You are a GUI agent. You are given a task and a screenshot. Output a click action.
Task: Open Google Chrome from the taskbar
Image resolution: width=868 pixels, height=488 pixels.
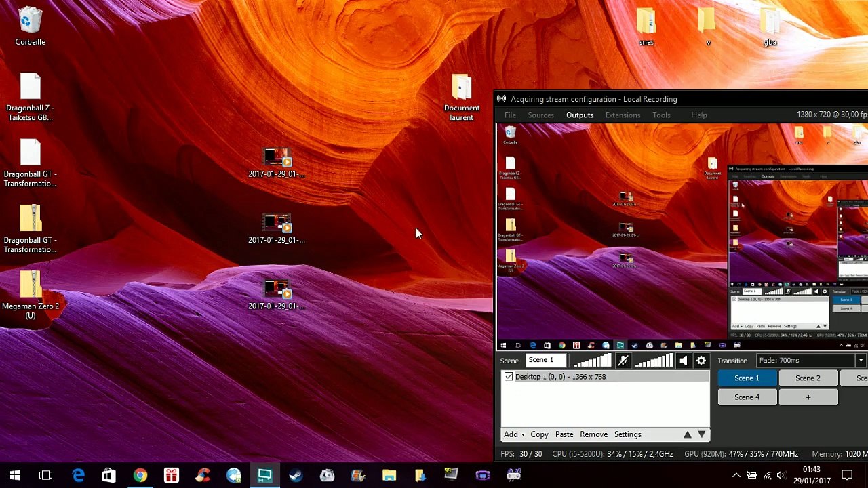[140, 475]
